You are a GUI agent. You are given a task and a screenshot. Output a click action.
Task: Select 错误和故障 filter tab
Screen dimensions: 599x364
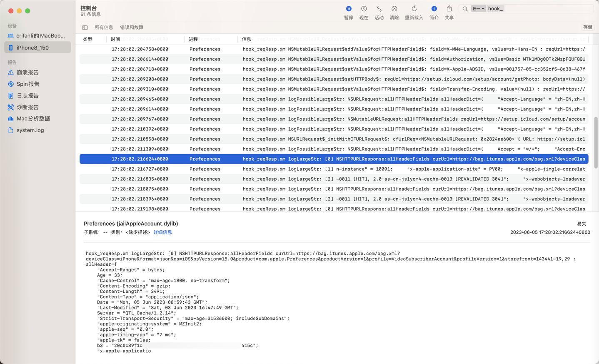pyautogui.click(x=132, y=27)
